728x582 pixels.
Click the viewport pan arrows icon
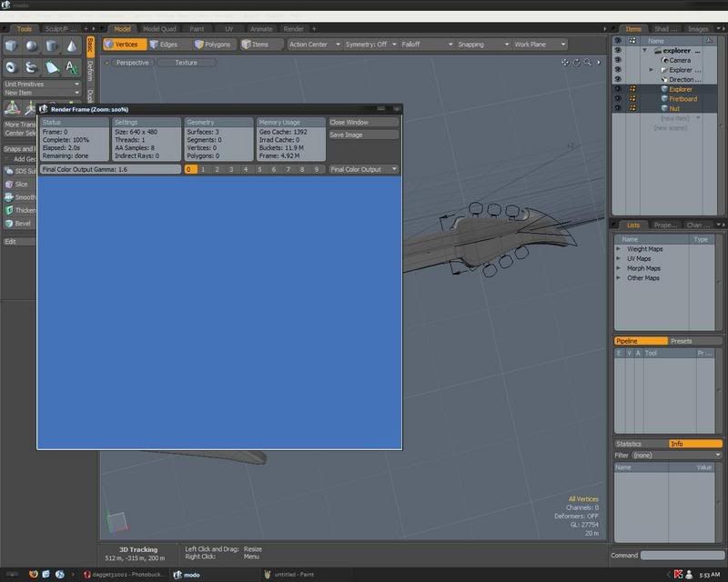point(565,63)
